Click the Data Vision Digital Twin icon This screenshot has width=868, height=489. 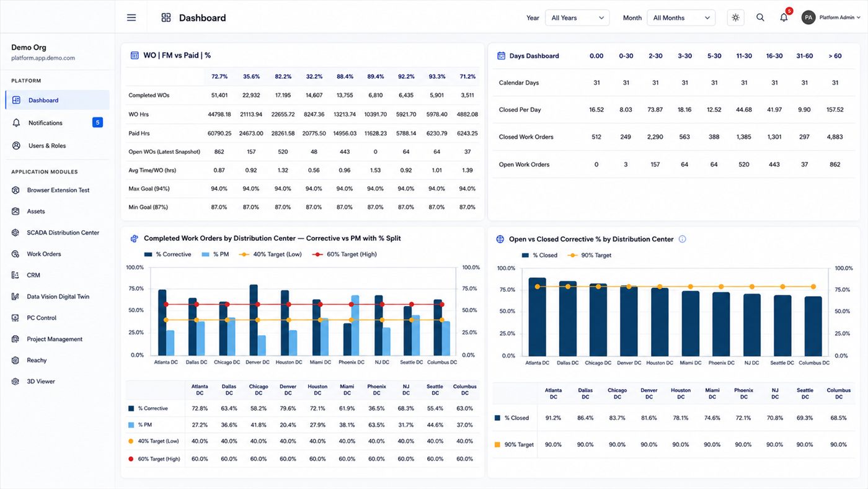(15, 297)
